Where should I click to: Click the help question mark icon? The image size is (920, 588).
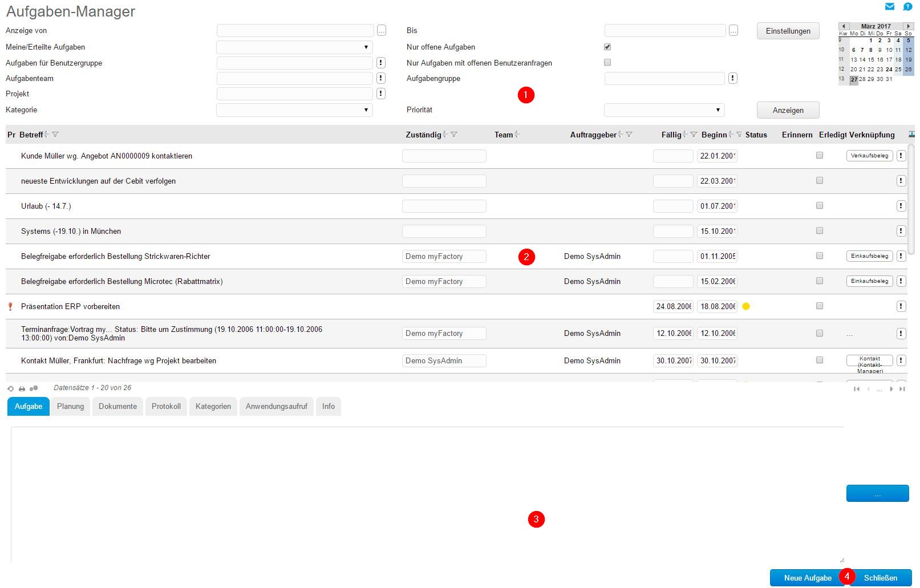click(x=907, y=7)
